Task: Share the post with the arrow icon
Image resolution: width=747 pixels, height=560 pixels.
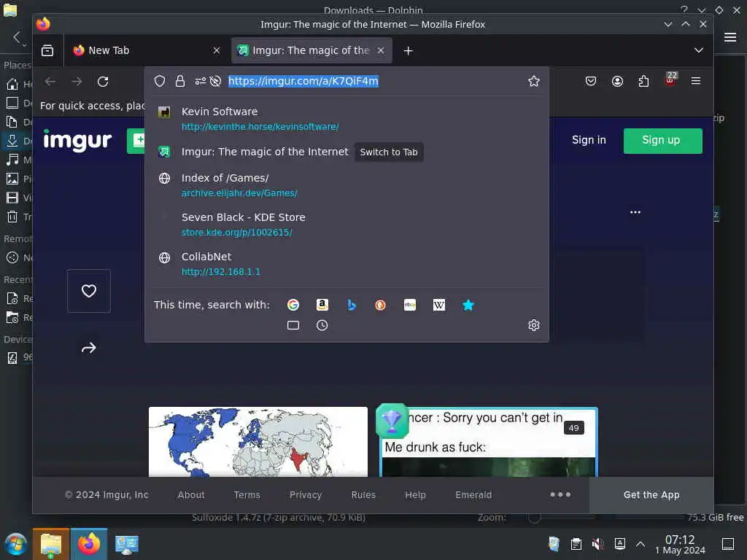Action: coord(88,348)
